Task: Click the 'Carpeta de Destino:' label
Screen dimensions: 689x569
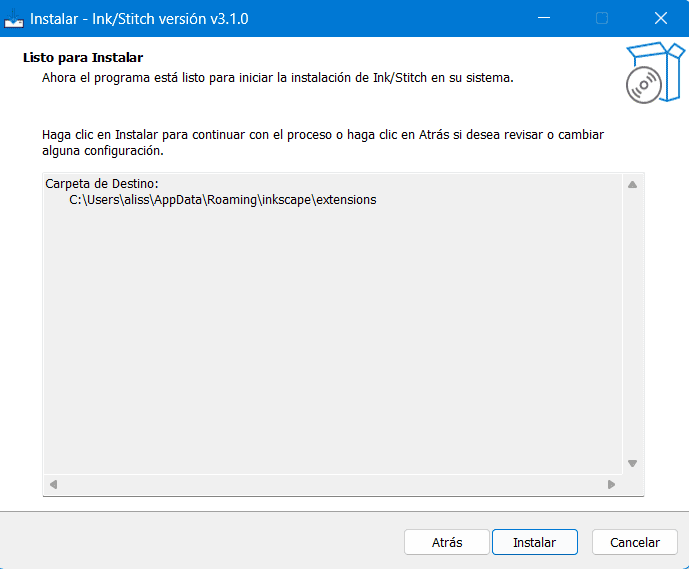Action: (x=102, y=184)
